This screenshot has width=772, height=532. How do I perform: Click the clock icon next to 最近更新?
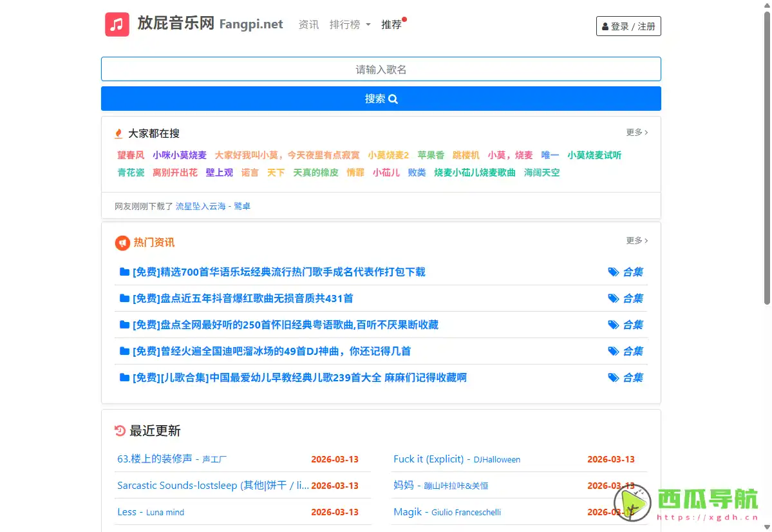(120, 431)
